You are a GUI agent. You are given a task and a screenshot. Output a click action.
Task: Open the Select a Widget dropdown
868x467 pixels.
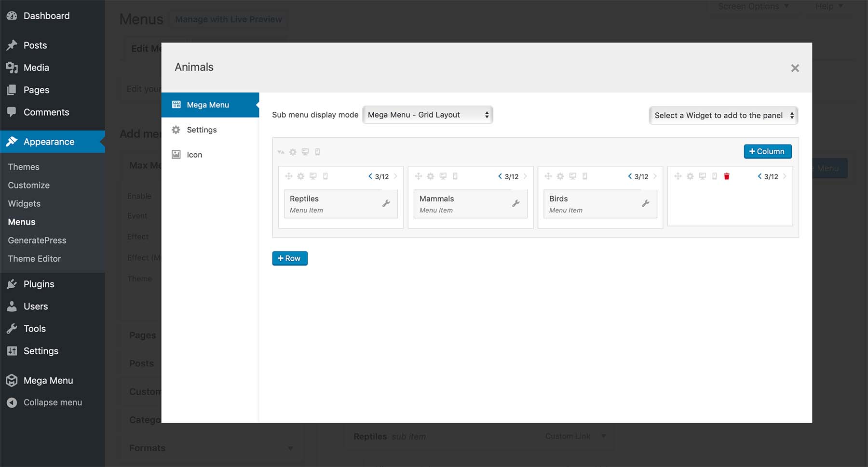coord(722,115)
